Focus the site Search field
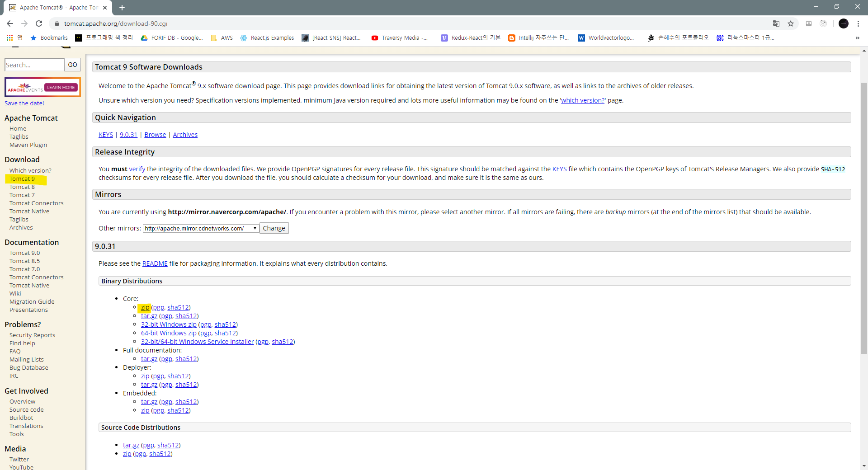The image size is (868, 470). 34,65
